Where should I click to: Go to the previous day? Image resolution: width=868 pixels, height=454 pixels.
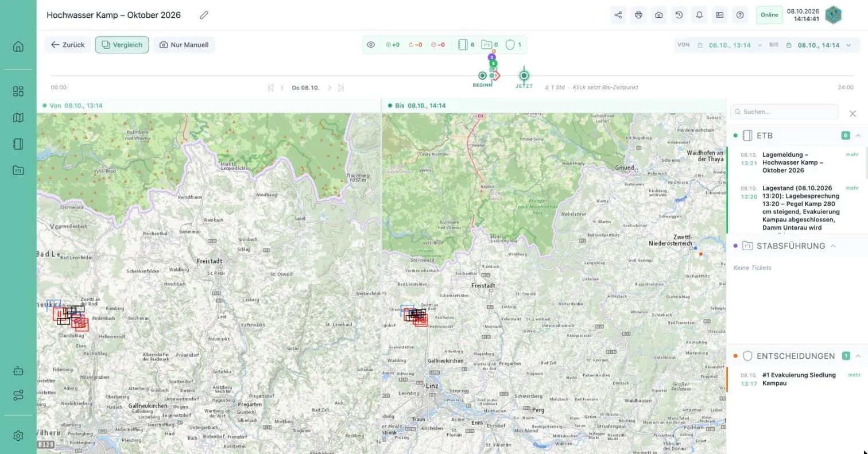pyautogui.click(x=282, y=88)
